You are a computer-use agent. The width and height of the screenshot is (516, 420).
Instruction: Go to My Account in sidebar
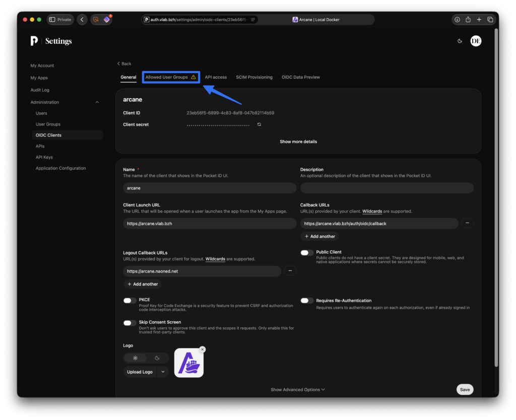click(x=42, y=65)
